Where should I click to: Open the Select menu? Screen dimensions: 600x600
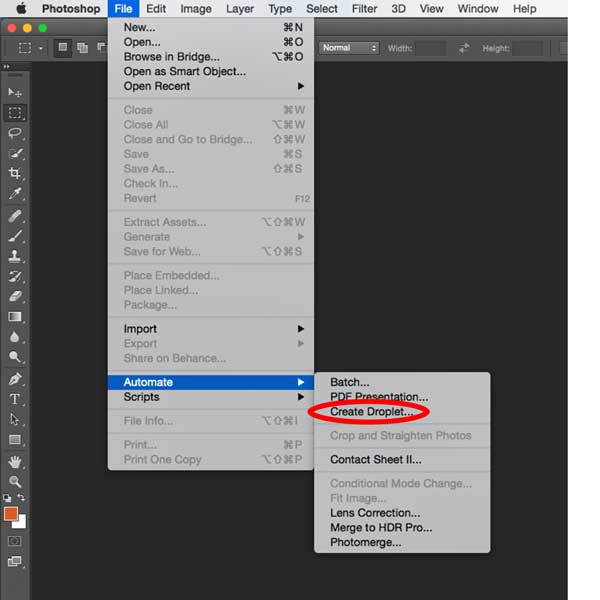[322, 8]
